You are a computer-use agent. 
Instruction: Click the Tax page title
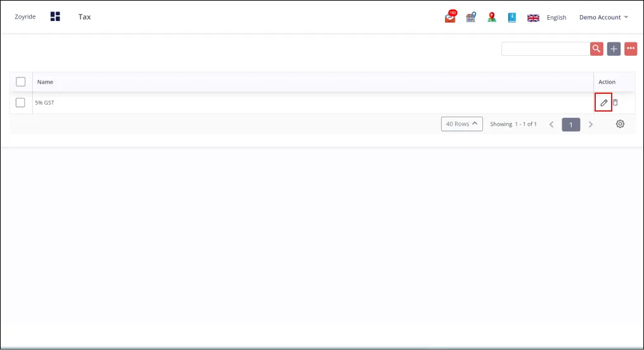click(x=84, y=17)
